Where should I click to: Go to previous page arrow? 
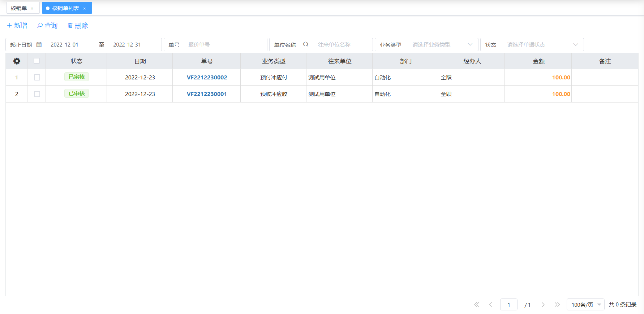491,305
